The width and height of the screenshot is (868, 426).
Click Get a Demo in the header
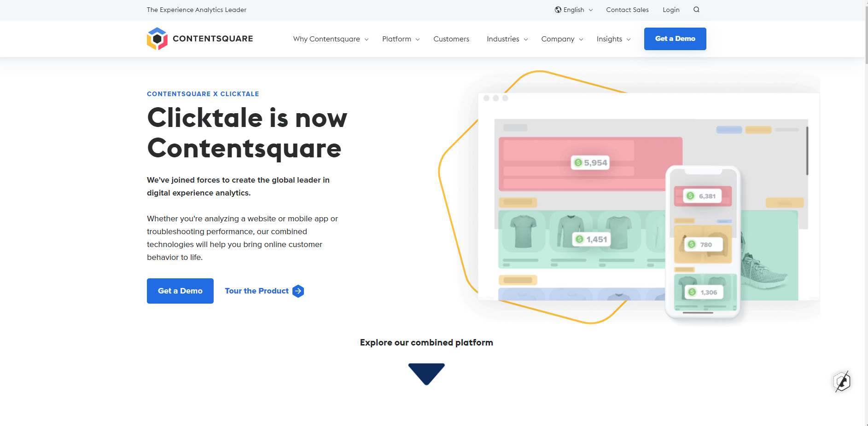675,39
